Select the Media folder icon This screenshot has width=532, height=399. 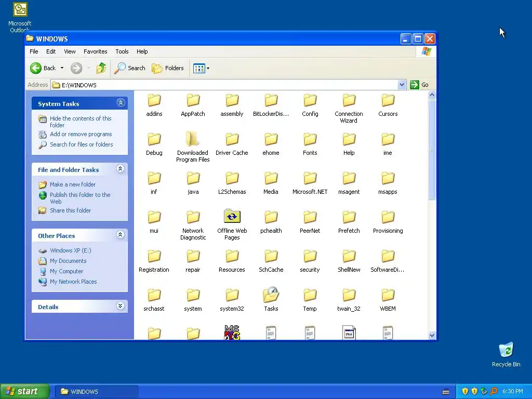(x=271, y=178)
